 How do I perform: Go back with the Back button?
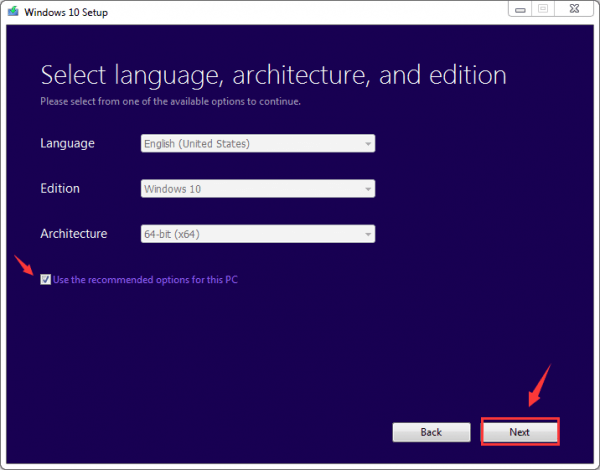(431, 432)
